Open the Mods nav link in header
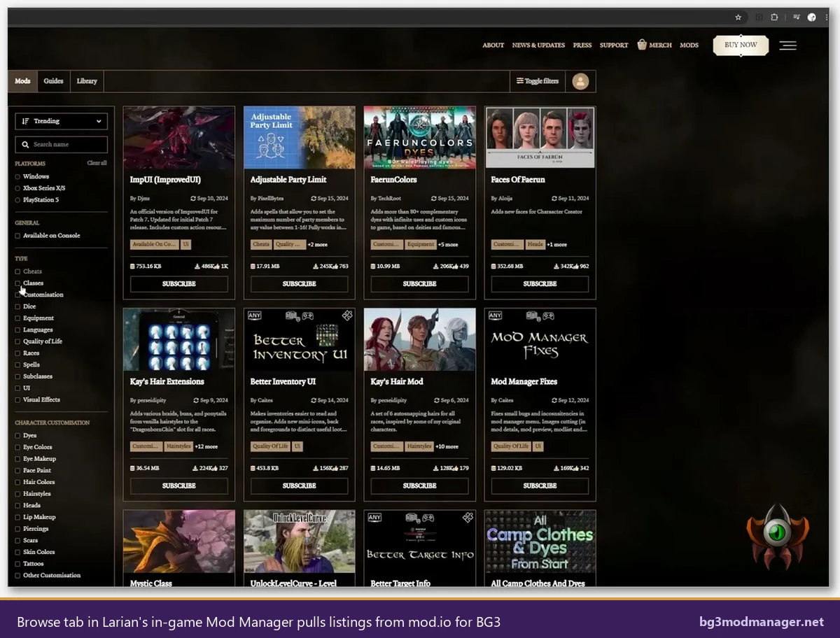The height and width of the screenshot is (638, 840). [689, 45]
